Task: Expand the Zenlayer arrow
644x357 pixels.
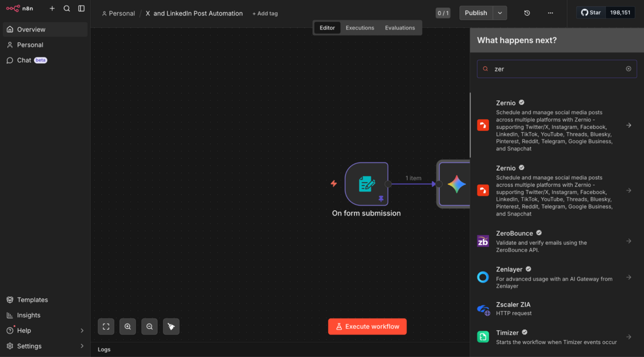Action: (x=629, y=277)
